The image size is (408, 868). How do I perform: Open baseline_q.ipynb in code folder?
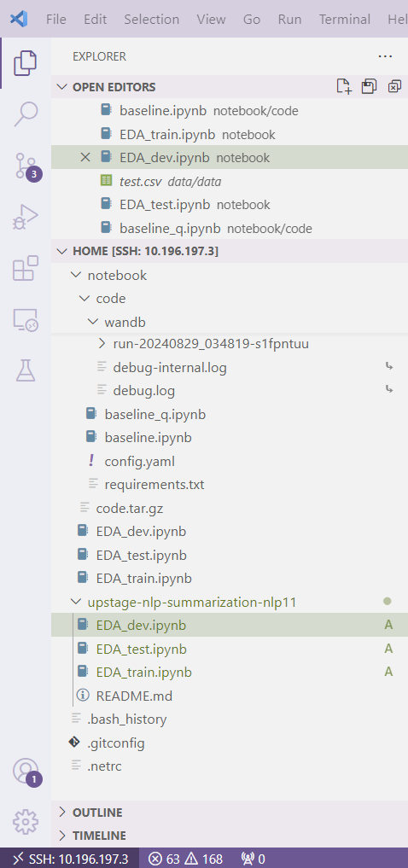(x=230, y=414)
